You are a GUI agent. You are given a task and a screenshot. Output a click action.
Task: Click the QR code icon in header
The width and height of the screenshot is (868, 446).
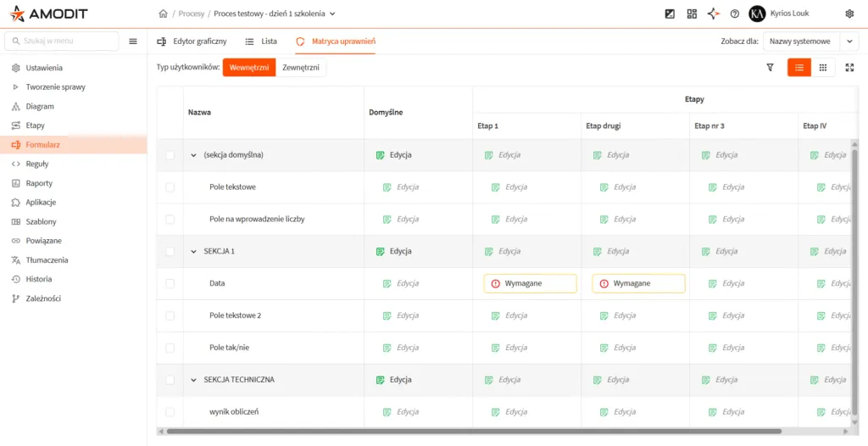click(x=692, y=14)
